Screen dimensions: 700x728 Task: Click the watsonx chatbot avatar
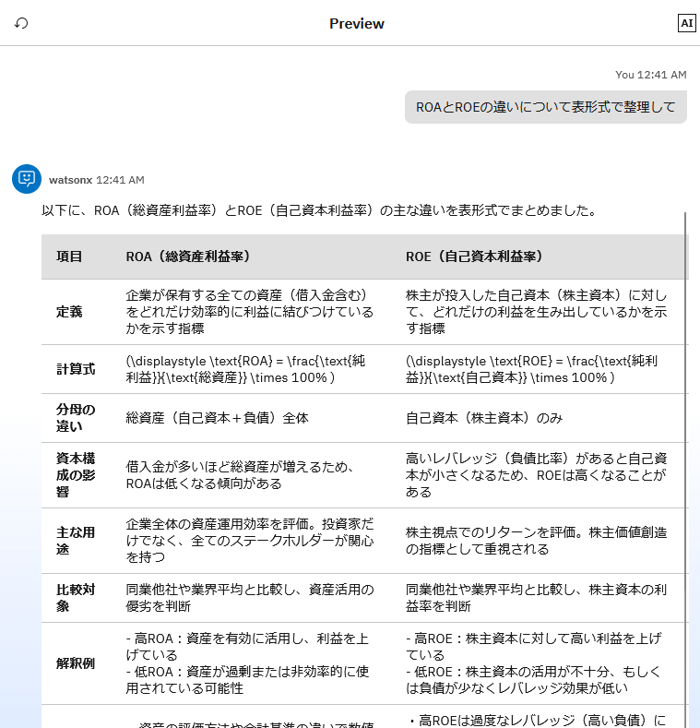(27, 179)
